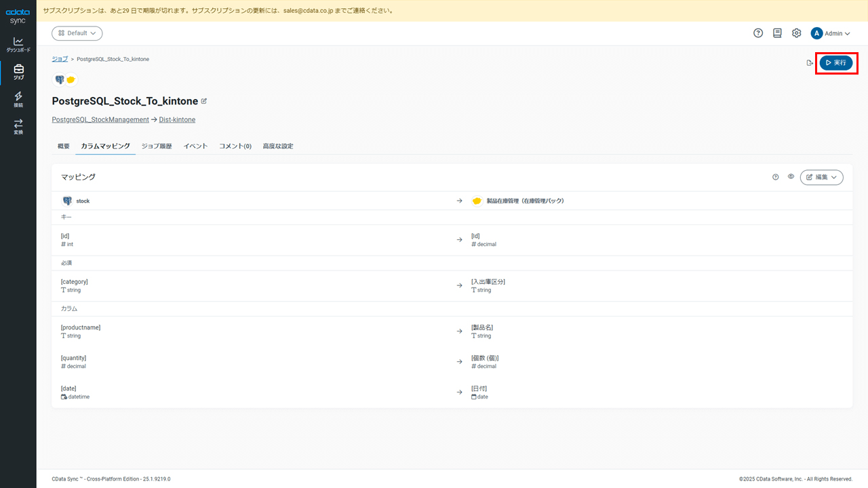Go to ダッシュボード in the sidebar
Screen dimensions: 868x488
18,45
